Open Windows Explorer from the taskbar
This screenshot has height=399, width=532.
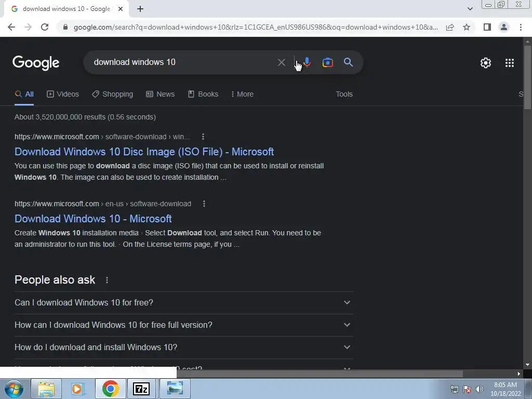pyautogui.click(x=46, y=389)
